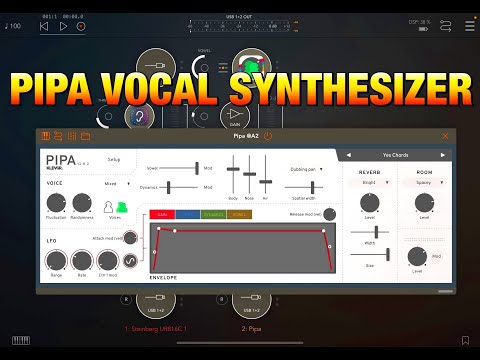Go to next preset with right arrow

[x=443, y=155]
